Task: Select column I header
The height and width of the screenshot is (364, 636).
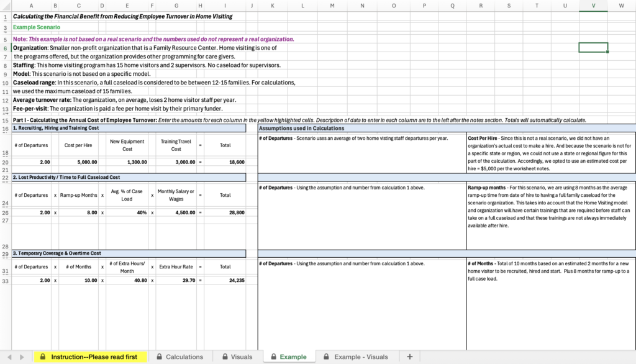Action: tap(225, 6)
